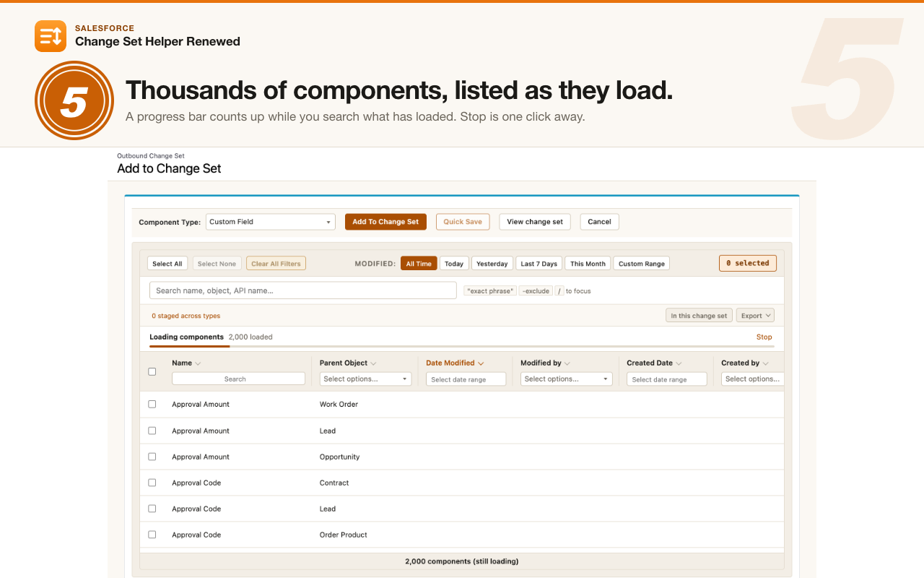Check Approval Amount Opportunity row checkbox
The width and height of the screenshot is (924, 578).
pyautogui.click(x=152, y=457)
